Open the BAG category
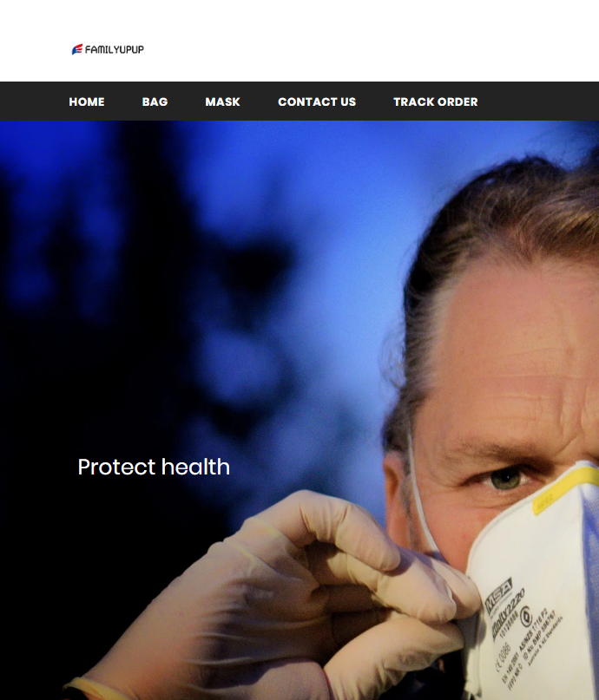The width and height of the screenshot is (599, 700). pos(155,101)
